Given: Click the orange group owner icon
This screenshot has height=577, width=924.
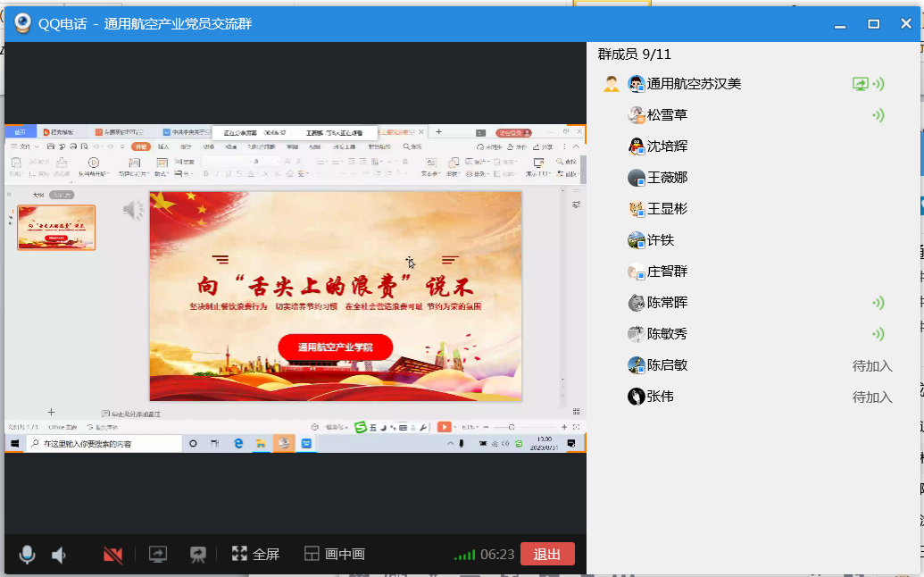Looking at the screenshot, I should pos(611,84).
